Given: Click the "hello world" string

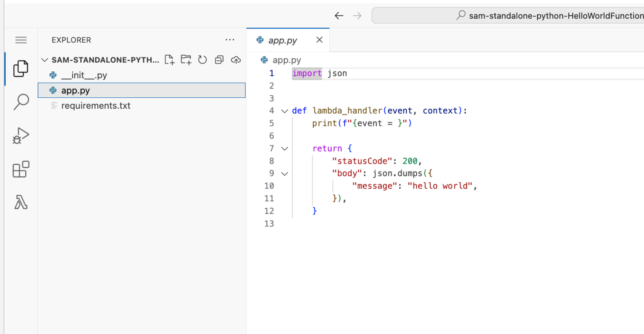Looking at the screenshot, I should [440, 186].
